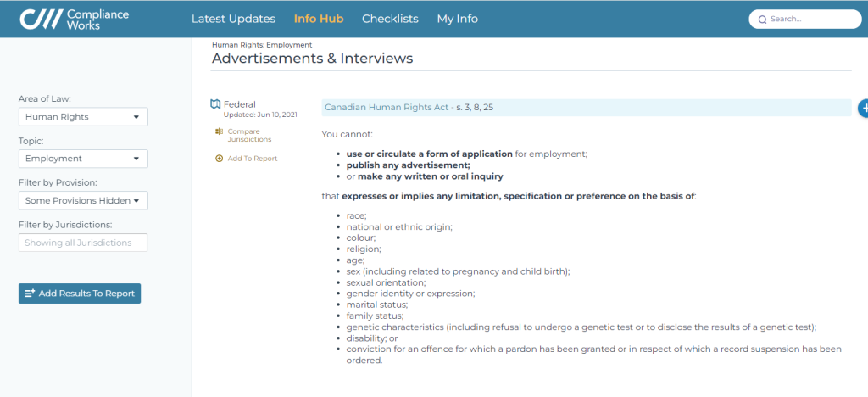868x397 pixels.
Task: Click 'publish any advertisement;' bullet
Action: pyautogui.click(x=408, y=165)
